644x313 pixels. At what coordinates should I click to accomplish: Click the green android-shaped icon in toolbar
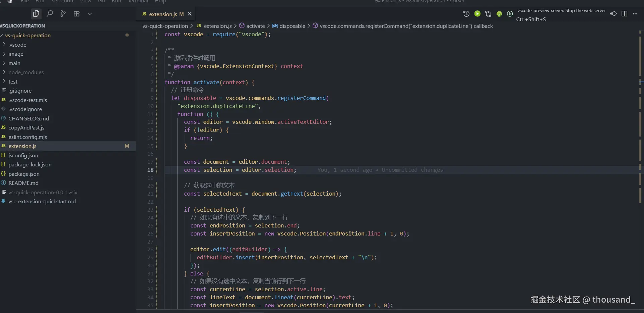(499, 14)
